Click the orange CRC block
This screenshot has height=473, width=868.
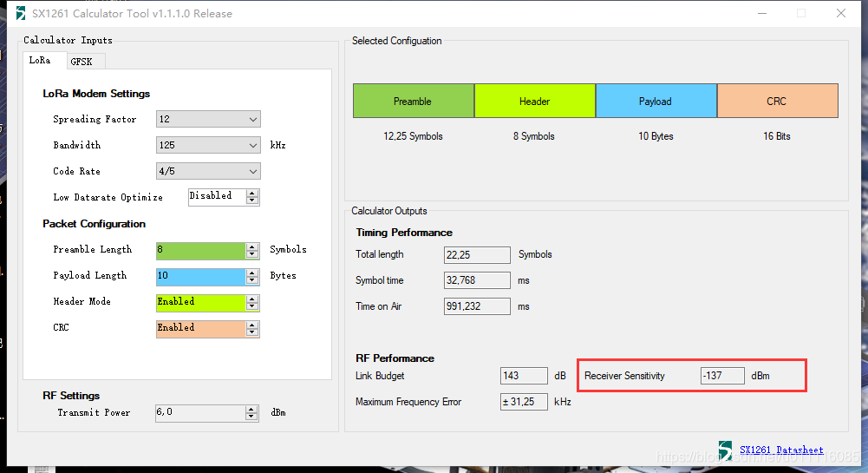777,101
